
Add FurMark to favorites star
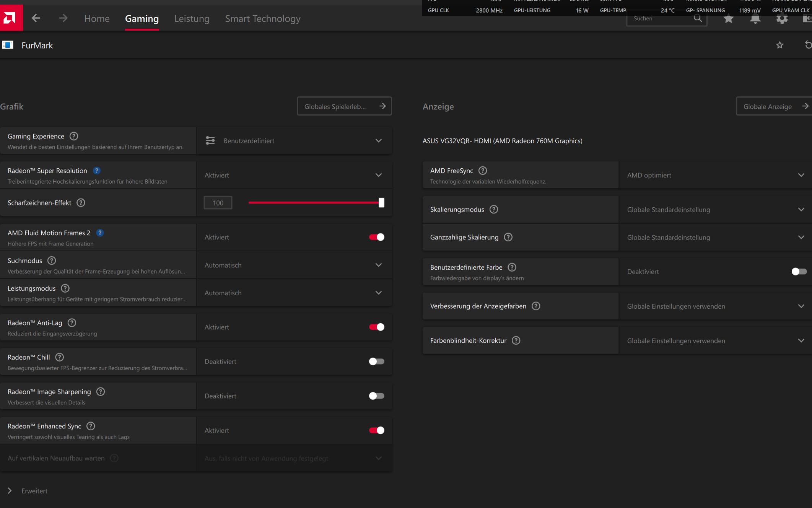pos(780,45)
